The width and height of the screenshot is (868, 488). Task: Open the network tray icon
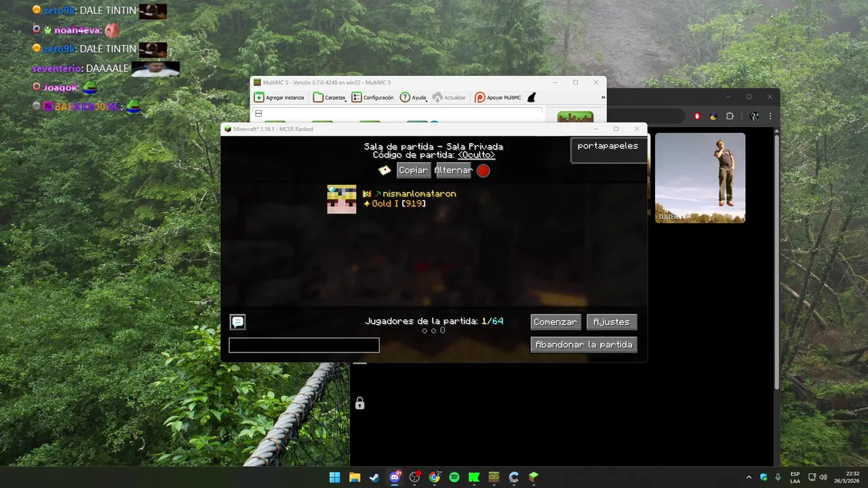tap(812, 477)
